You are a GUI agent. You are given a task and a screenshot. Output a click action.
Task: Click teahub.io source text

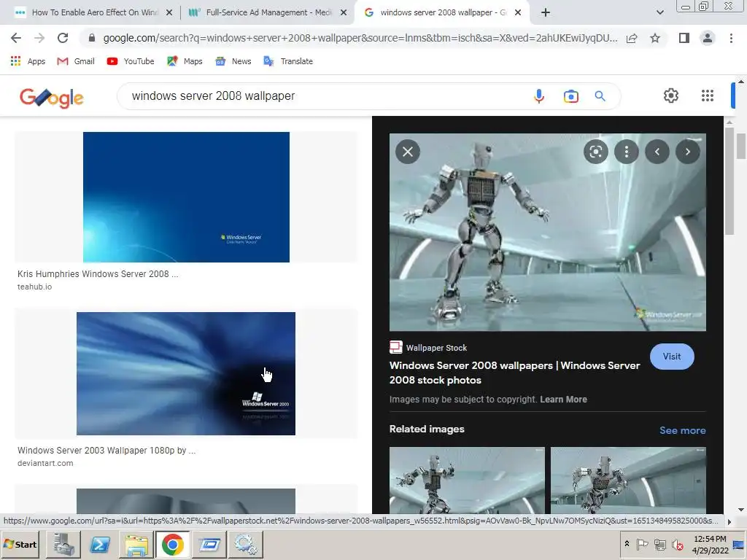pyautogui.click(x=35, y=287)
